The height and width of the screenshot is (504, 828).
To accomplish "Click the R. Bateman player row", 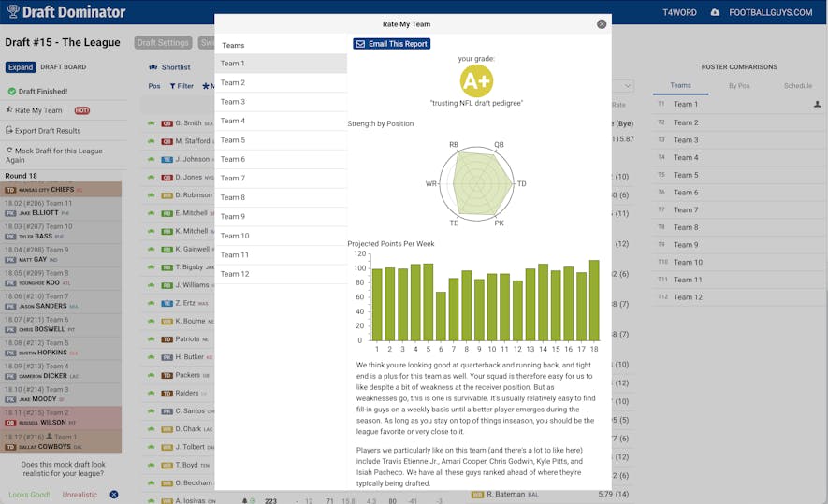I will (549, 495).
